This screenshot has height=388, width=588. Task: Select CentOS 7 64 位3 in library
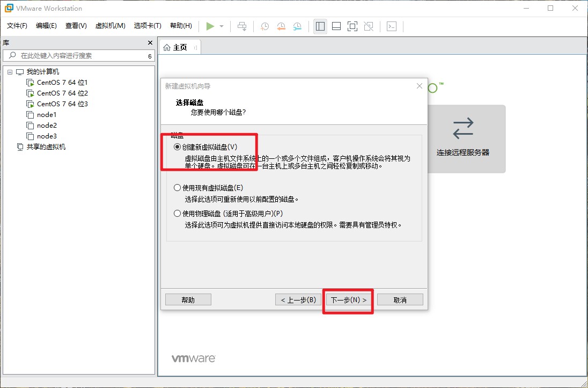tap(57, 104)
